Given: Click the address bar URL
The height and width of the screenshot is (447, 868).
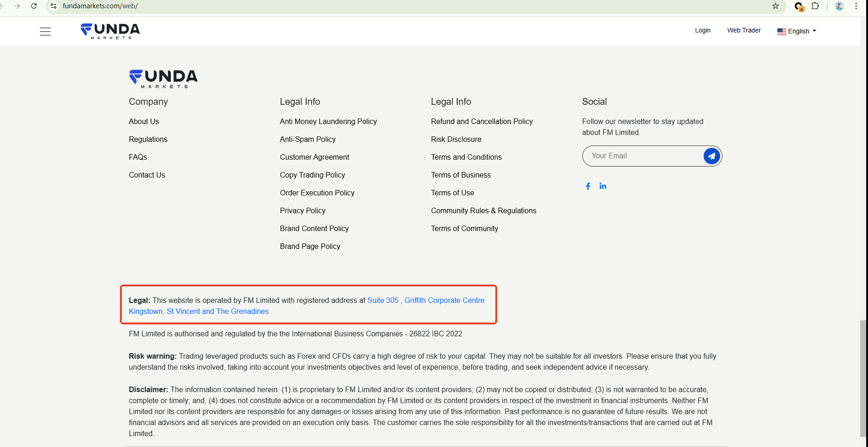Looking at the screenshot, I should 100,6.
